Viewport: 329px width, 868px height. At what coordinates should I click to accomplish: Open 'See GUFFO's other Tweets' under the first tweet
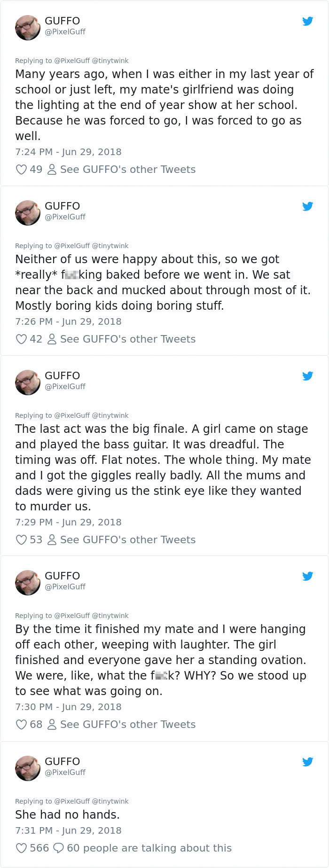tap(129, 169)
